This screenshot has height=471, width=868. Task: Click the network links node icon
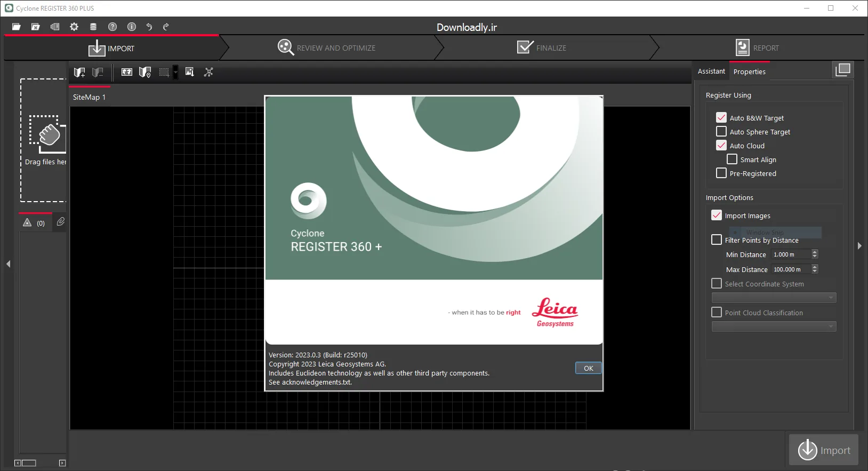click(x=208, y=72)
